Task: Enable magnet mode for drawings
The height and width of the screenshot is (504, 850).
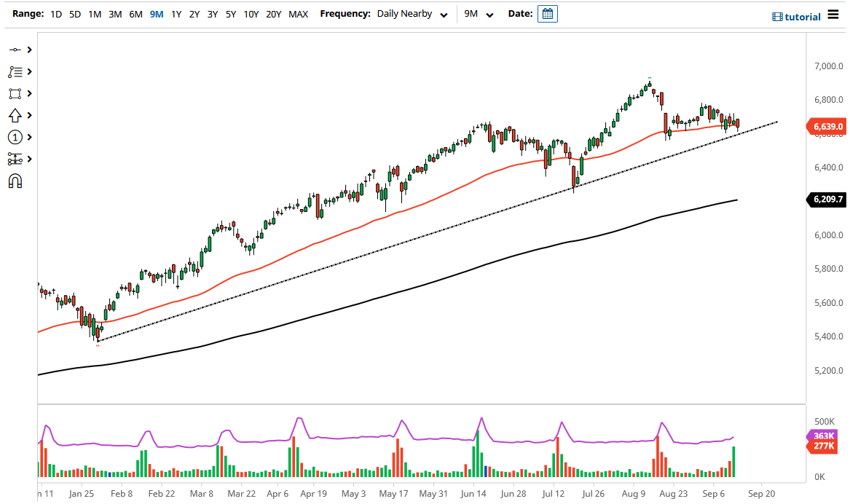Action: pyautogui.click(x=16, y=181)
